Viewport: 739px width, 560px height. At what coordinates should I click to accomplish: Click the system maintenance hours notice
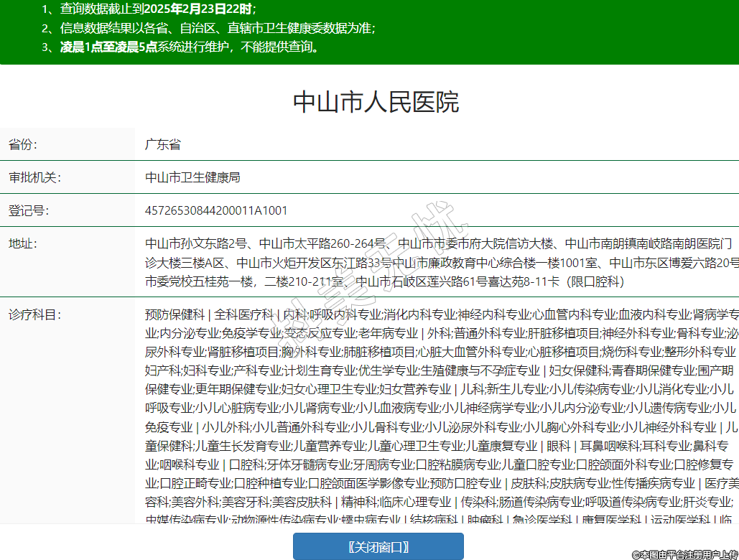coord(180,48)
